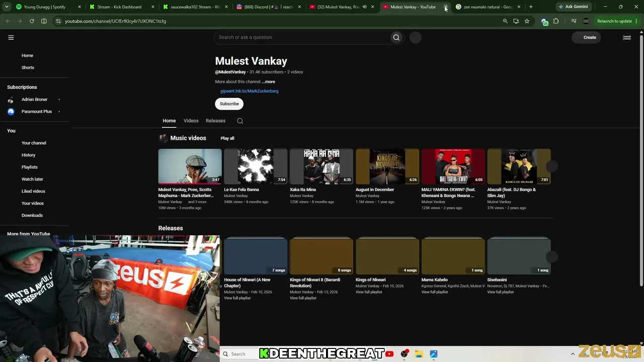Open the OBS icon on the taskbar

pyautogui.click(x=404, y=354)
